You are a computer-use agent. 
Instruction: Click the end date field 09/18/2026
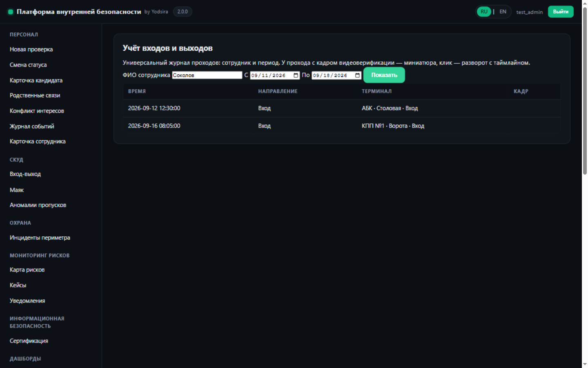coord(336,75)
